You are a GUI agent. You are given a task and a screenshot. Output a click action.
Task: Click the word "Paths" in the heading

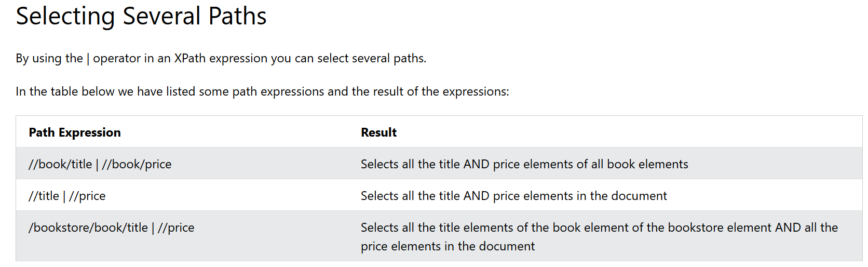pyautogui.click(x=237, y=16)
